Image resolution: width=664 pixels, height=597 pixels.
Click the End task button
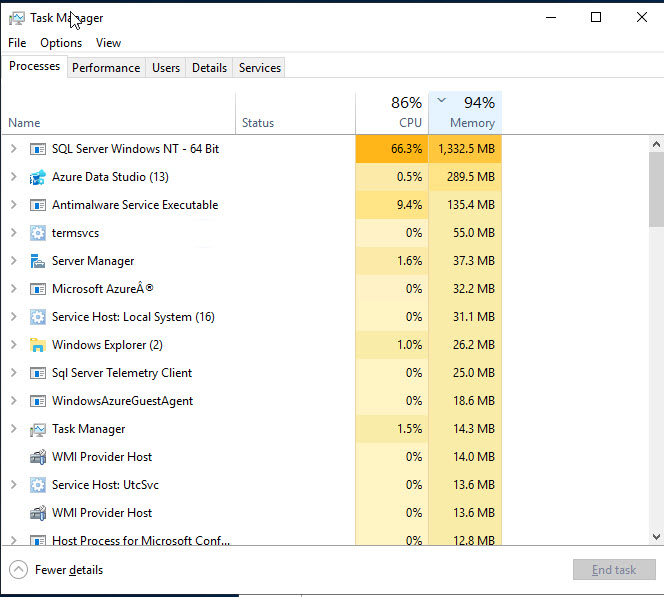(613, 570)
